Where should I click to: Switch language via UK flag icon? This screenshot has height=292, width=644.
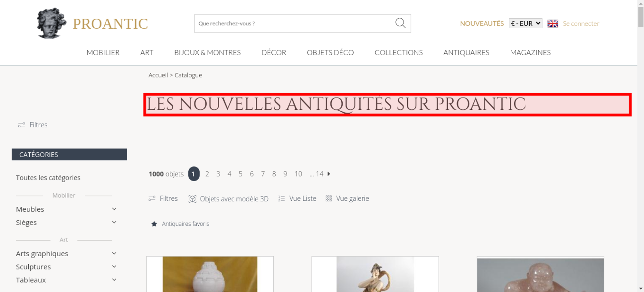[x=553, y=23]
